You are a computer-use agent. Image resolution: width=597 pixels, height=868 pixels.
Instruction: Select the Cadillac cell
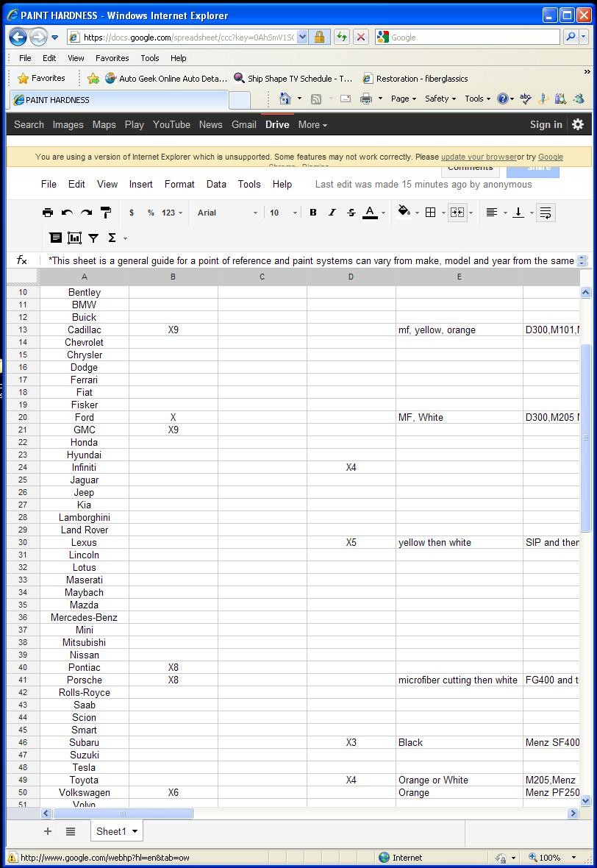pyautogui.click(x=85, y=330)
